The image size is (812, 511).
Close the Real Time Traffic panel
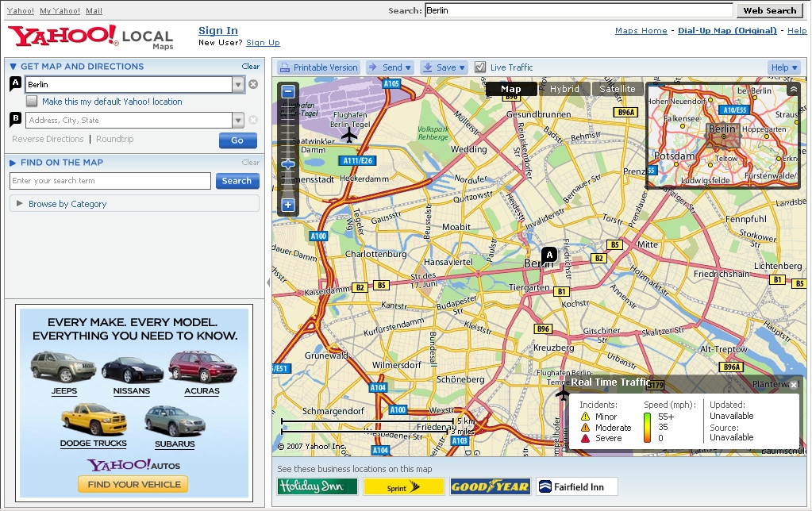tap(794, 385)
